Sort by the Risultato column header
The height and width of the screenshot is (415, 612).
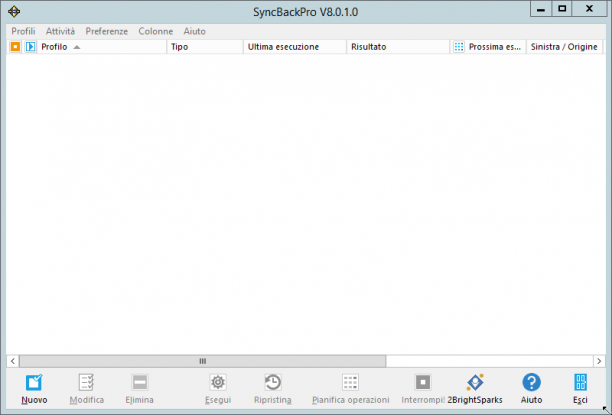click(398, 47)
